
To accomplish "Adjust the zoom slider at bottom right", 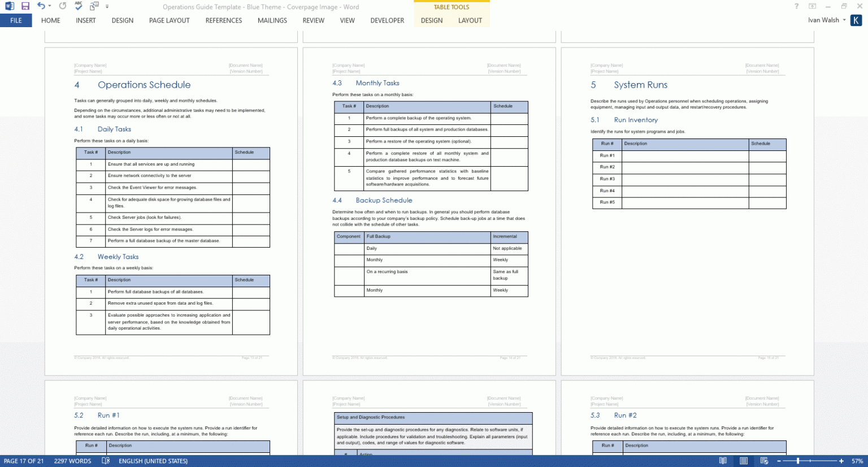I will click(x=798, y=461).
